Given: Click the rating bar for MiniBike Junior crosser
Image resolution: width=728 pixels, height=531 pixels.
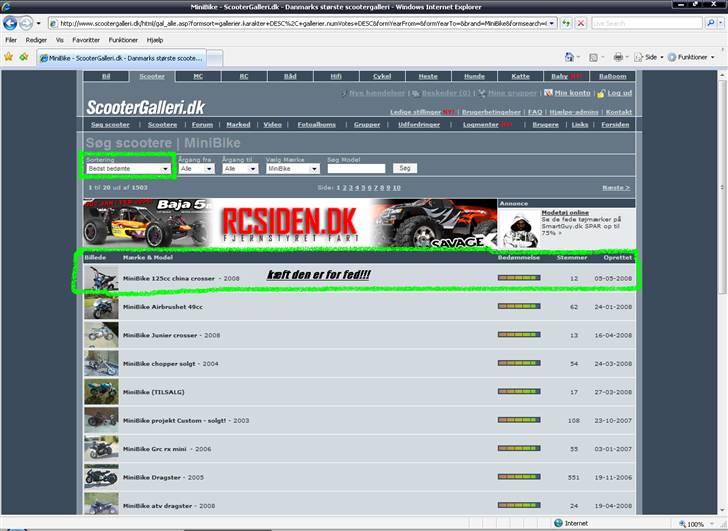Looking at the screenshot, I should click(519, 335).
